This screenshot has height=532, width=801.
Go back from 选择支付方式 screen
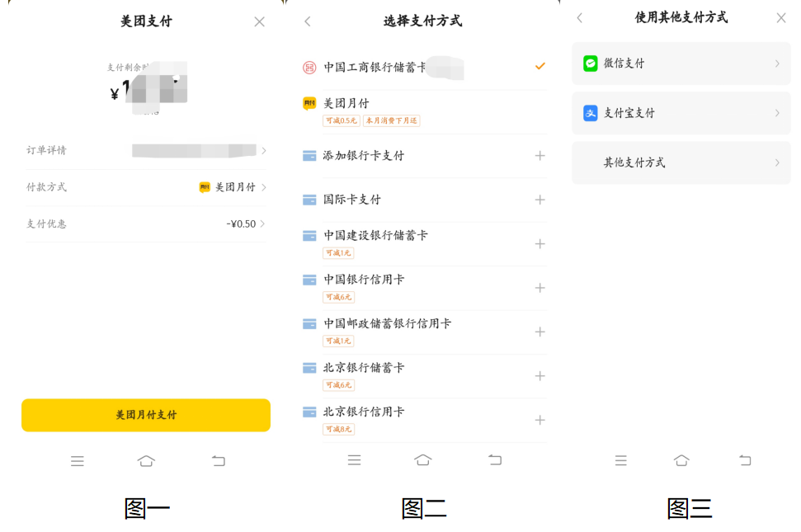(308, 21)
